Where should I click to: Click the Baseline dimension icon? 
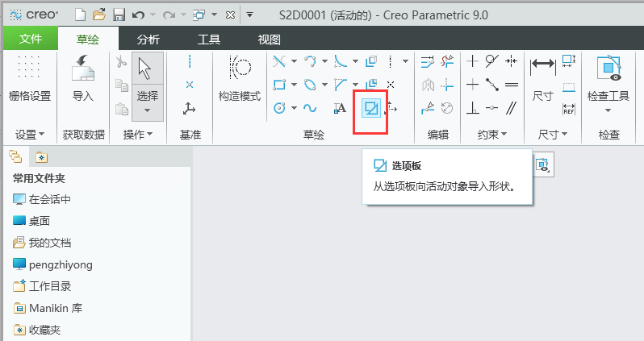[569, 86]
